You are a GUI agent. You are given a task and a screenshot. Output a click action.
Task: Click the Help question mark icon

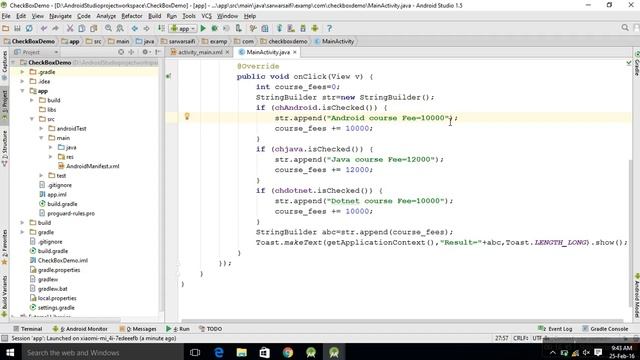coord(329,28)
